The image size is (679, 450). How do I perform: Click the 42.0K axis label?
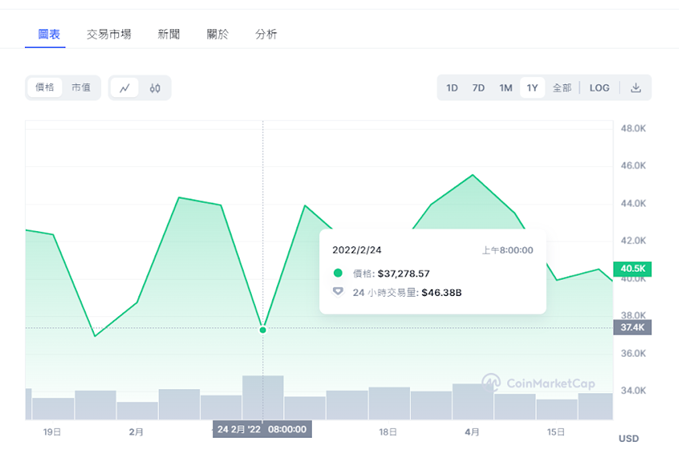pyautogui.click(x=633, y=240)
